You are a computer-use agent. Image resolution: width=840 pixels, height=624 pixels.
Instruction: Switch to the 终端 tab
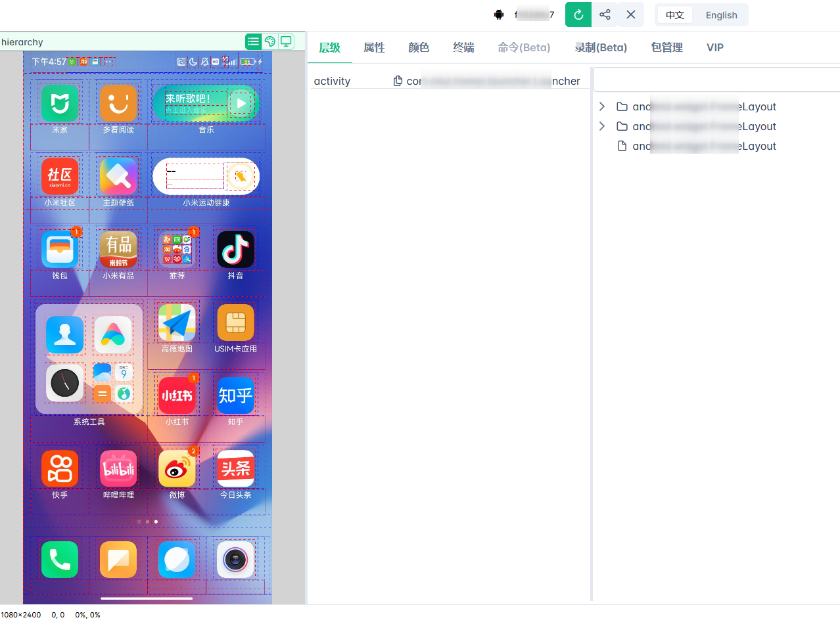[463, 47]
